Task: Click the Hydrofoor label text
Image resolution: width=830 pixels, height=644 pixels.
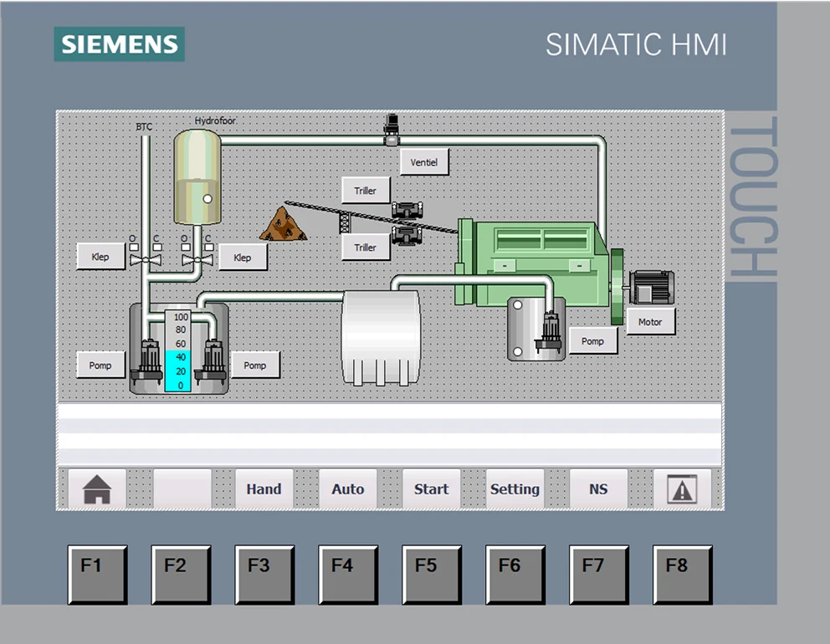Action: coord(215,120)
